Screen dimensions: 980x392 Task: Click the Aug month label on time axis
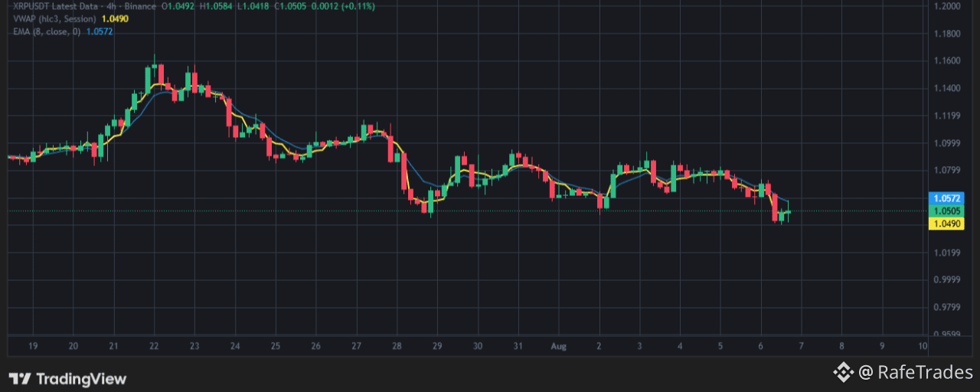click(x=558, y=346)
